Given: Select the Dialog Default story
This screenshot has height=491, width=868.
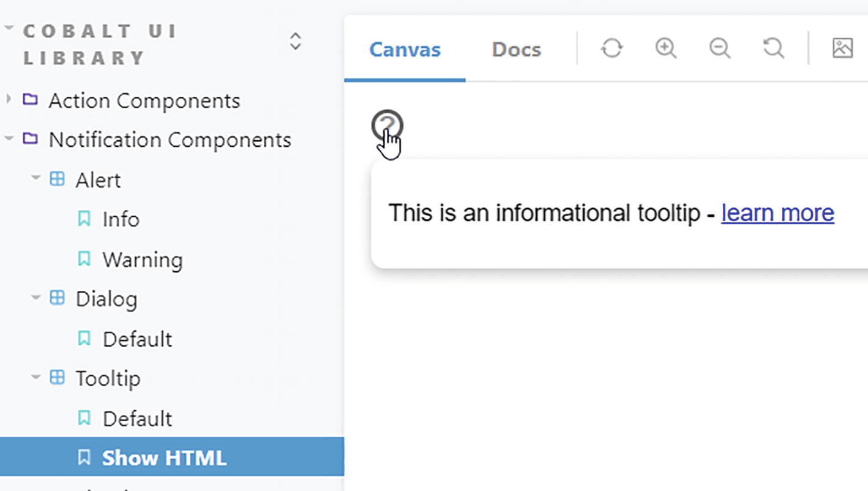Looking at the screenshot, I should 137,339.
